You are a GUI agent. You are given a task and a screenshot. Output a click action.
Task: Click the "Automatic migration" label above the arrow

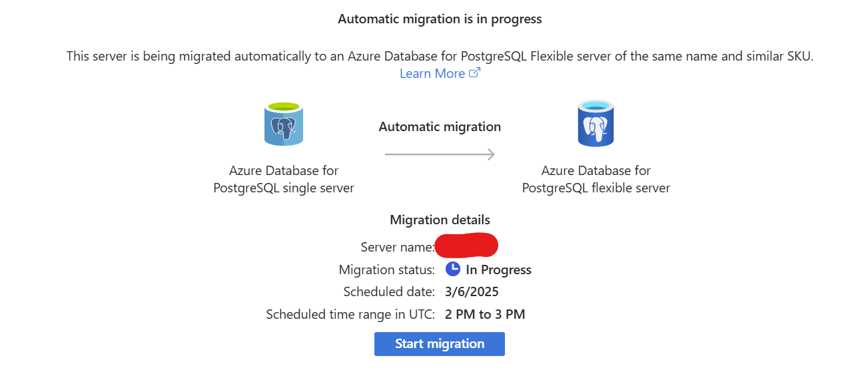[x=440, y=126]
